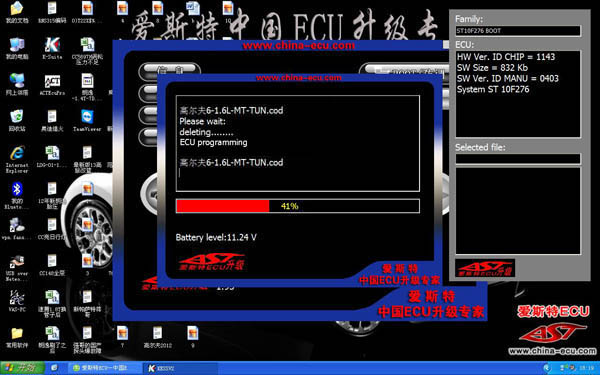The height and width of the screenshot is (375, 600).
Task: Open the K-Suite desktop icon
Action: (x=52, y=49)
